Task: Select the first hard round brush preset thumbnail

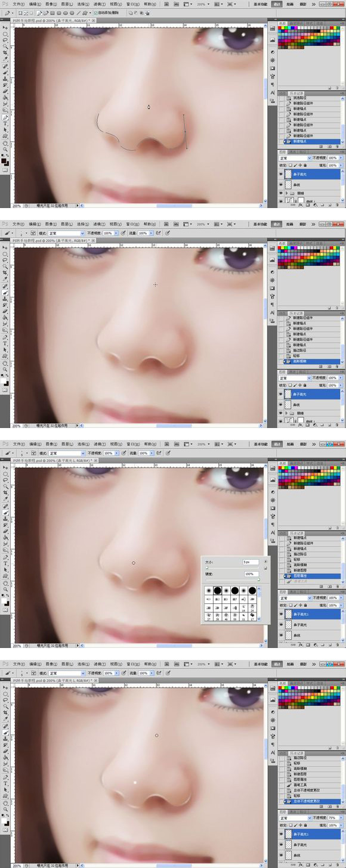Action: (218, 590)
